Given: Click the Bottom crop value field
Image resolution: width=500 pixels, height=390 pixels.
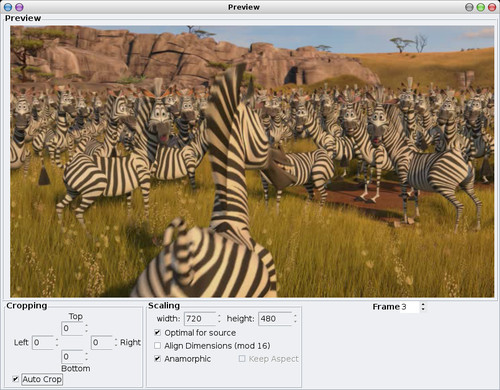Looking at the screenshot, I should [x=72, y=356].
